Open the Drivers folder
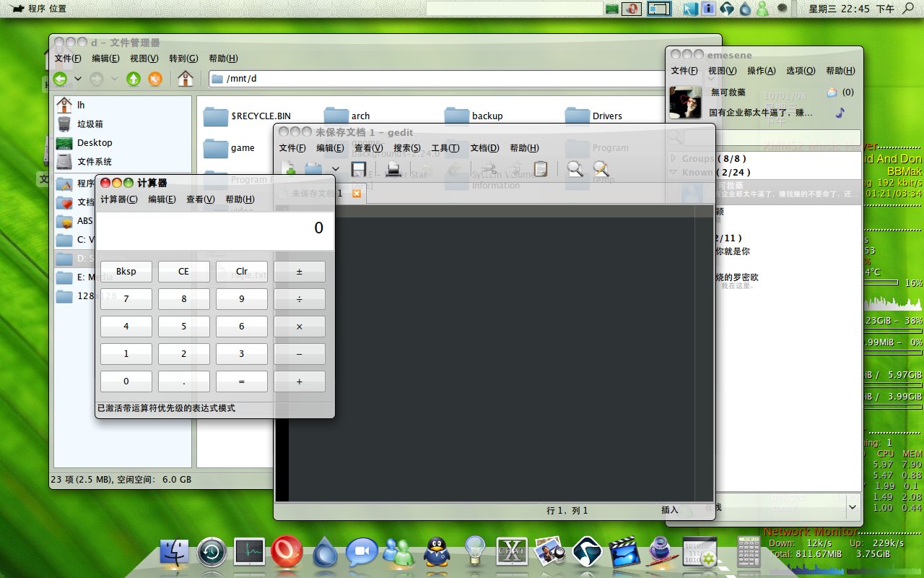The height and width of the screenshot is (578, 924). pyautogui.click(x=593, y=116)
